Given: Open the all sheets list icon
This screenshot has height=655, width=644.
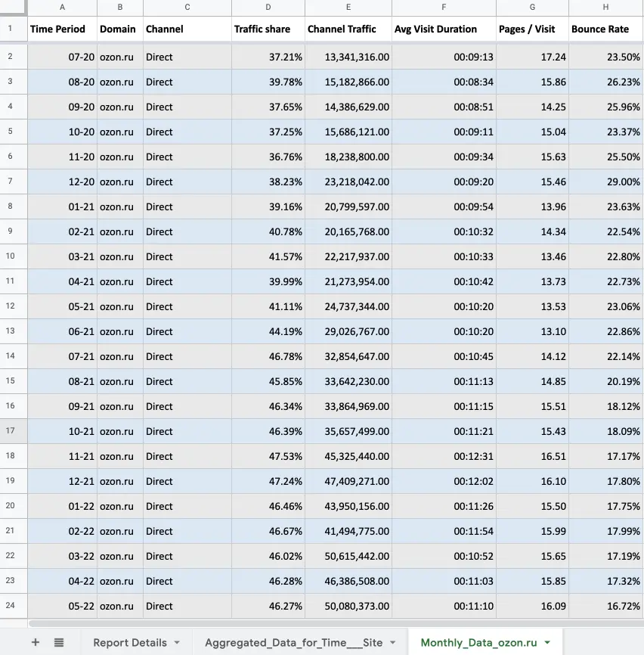Looking at the screenshot, I should [59, 642].
